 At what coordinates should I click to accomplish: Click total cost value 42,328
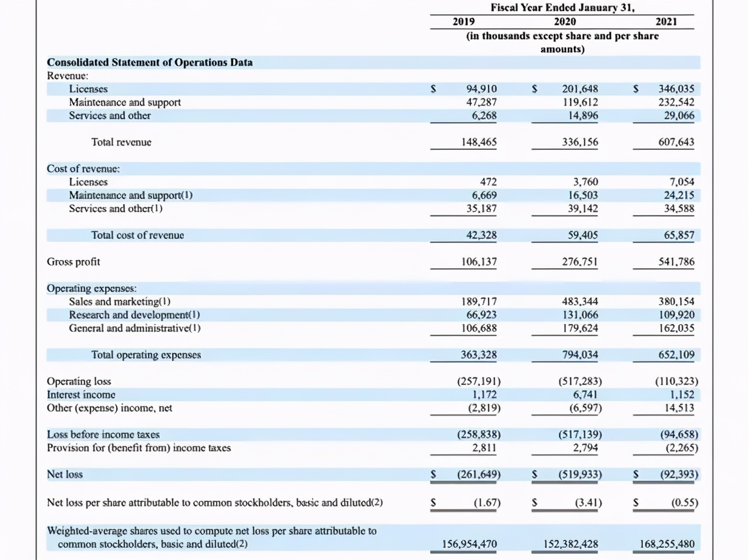click(481, 235)
